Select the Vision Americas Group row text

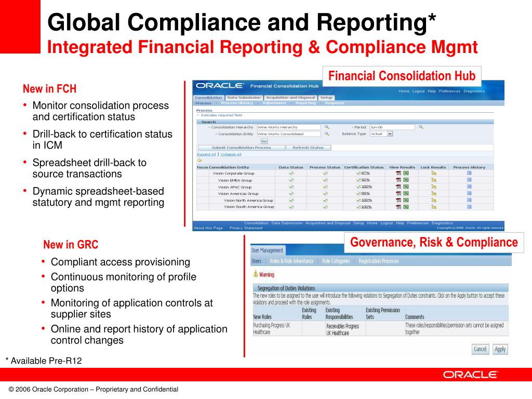pos(238,193)
